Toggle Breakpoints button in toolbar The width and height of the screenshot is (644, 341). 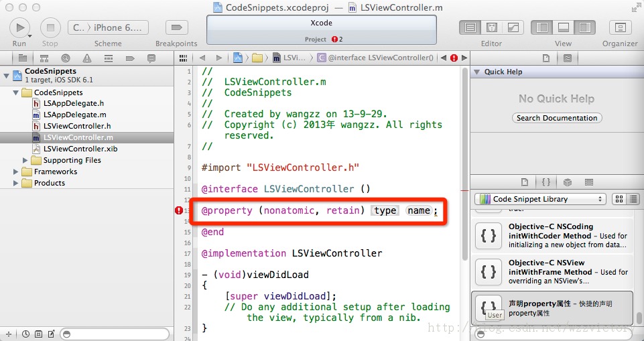(x=176, y=27)
